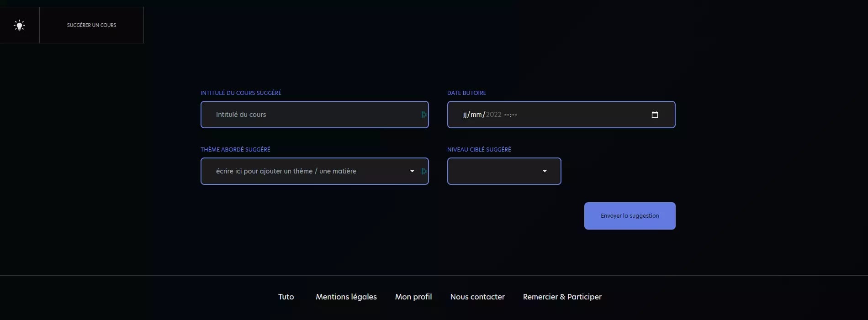Click the extension icon inside the theme field
Screen dimensions: 868x320
tap(424, 171)
